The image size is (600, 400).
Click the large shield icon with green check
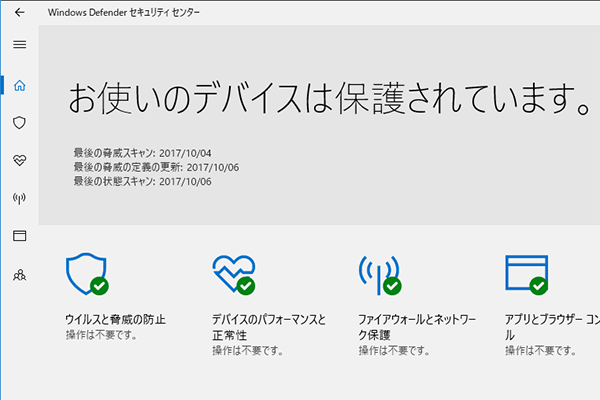coord(87,274)
